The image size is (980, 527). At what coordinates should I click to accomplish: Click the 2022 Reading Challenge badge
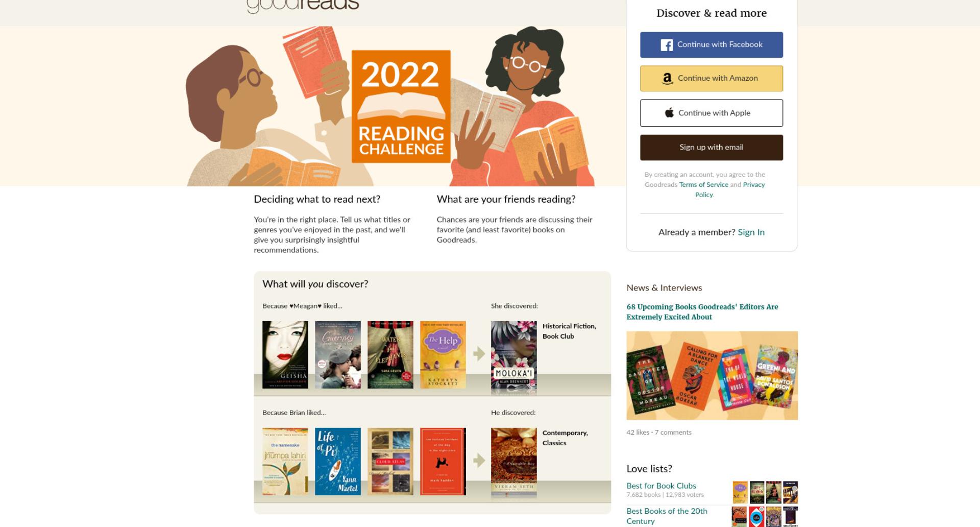(x=401, y=106)
